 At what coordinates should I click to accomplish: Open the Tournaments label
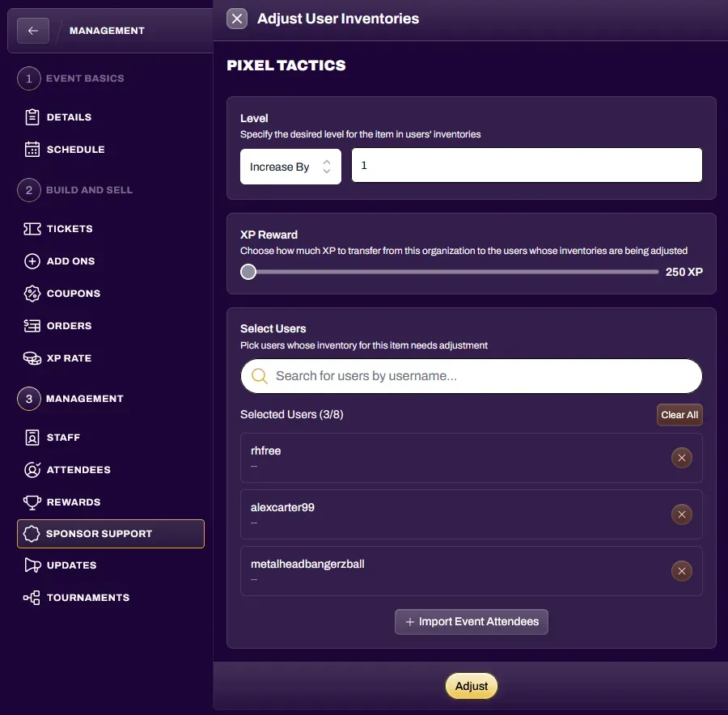[88, 598]
